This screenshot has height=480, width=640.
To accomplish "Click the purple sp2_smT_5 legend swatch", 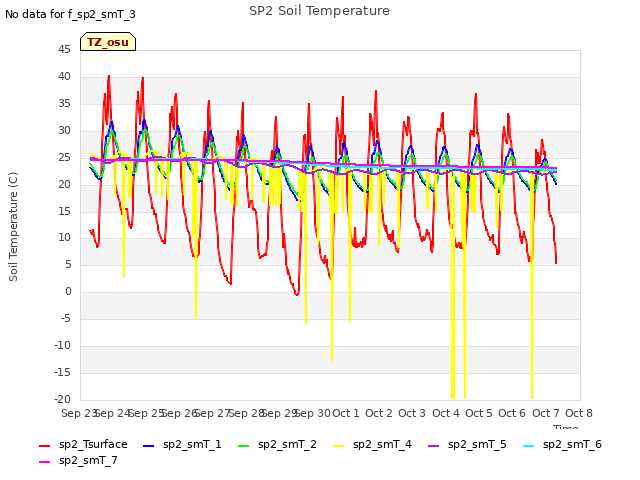I will coord(433,446).
